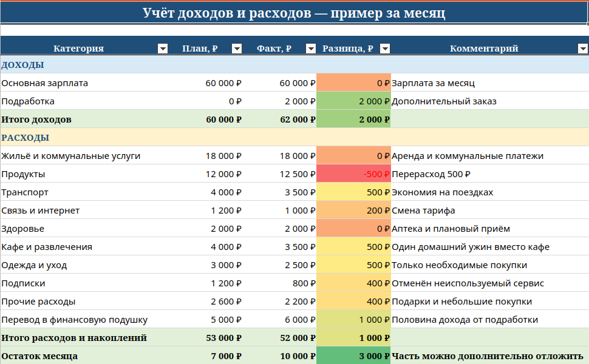Click the Транспорт difference cell 500 ₽

[x=353, y=192]
